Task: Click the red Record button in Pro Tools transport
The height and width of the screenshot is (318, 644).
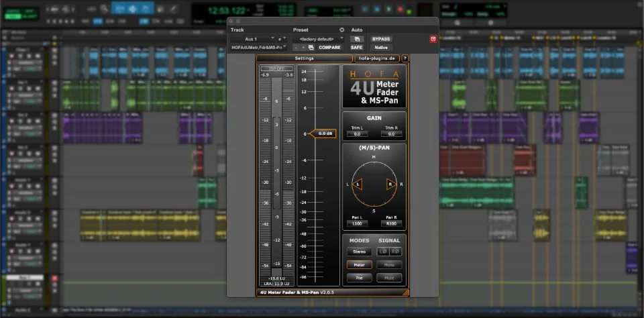Action: pos(400,9)
